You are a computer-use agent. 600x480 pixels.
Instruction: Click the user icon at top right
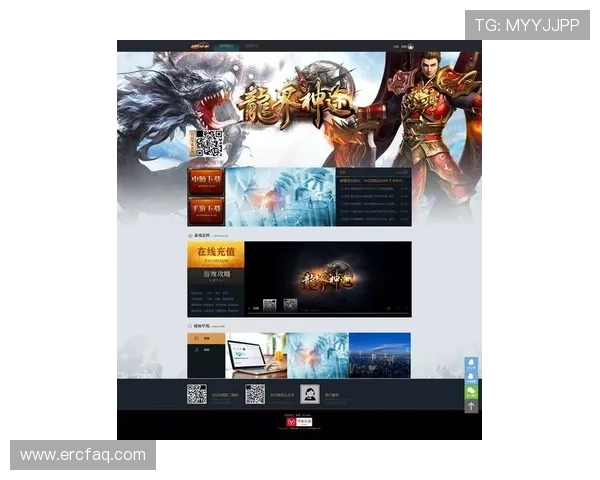[x=409, y=46]
